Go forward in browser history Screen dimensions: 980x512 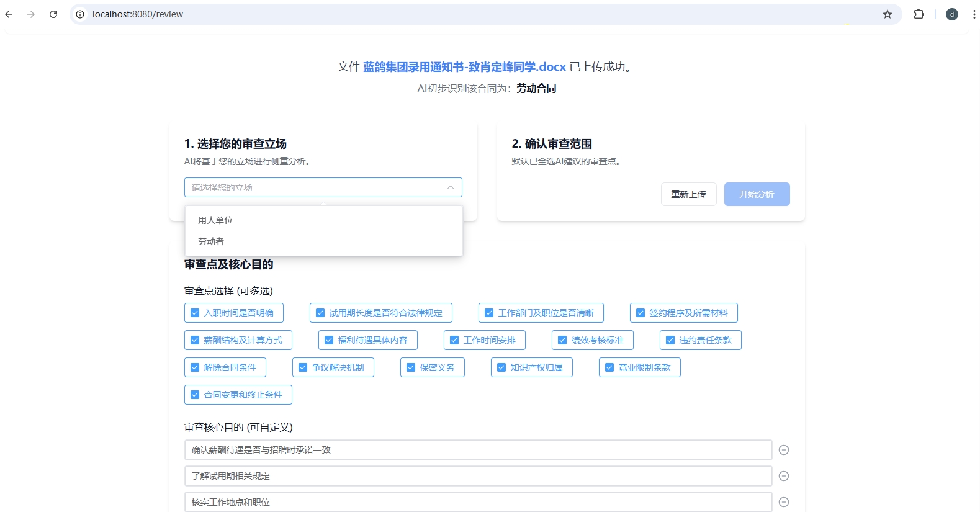31,14
